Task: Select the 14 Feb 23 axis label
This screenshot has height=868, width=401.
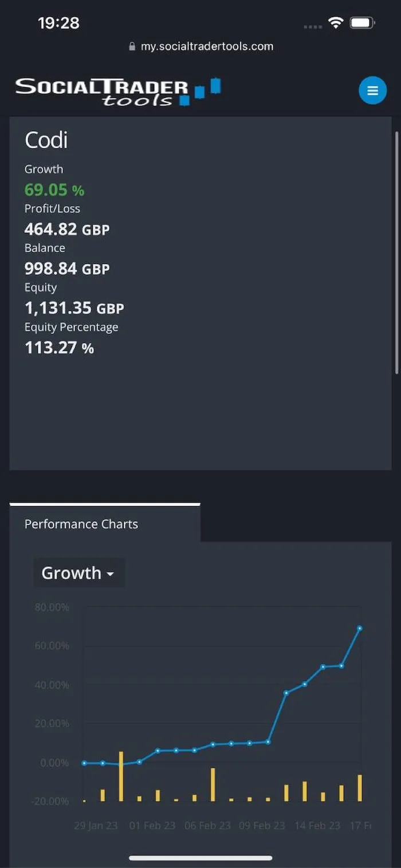Action: (x=317, y=825)
